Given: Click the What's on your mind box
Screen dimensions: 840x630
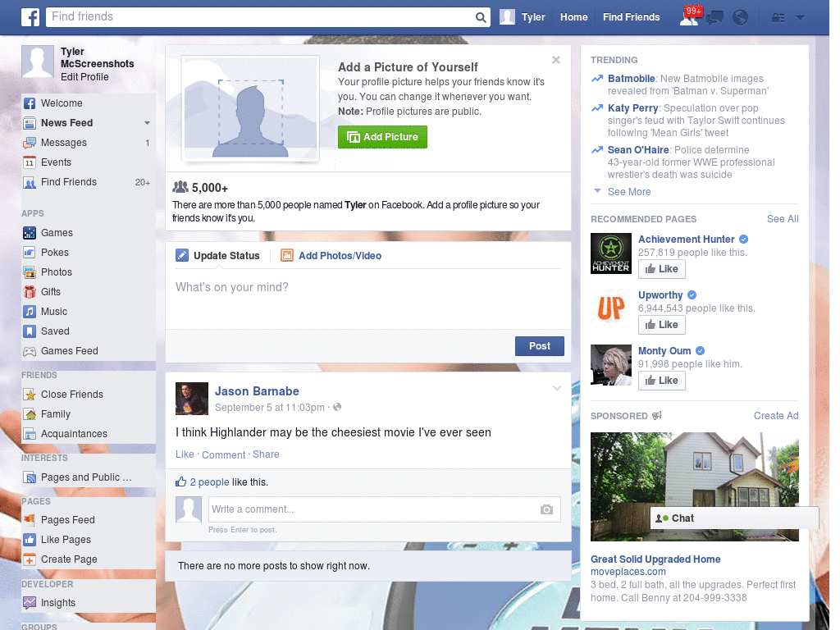Looking at the screenshot, I should coord(368,298).
